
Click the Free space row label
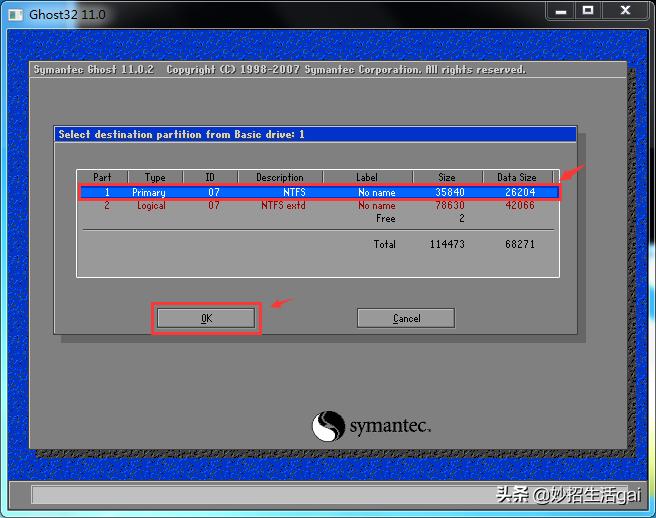[x=386, y=218]
